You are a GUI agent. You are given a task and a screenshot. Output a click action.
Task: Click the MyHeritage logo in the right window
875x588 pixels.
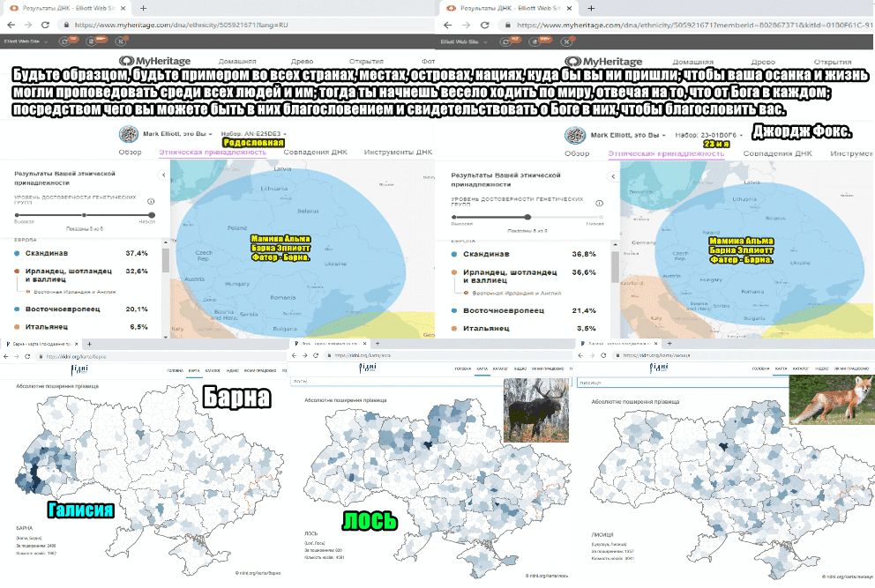[603, 62]
